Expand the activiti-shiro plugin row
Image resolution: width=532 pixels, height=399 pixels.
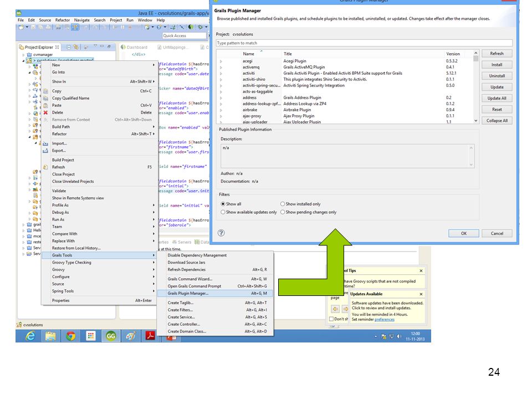[x=221, y=80]
